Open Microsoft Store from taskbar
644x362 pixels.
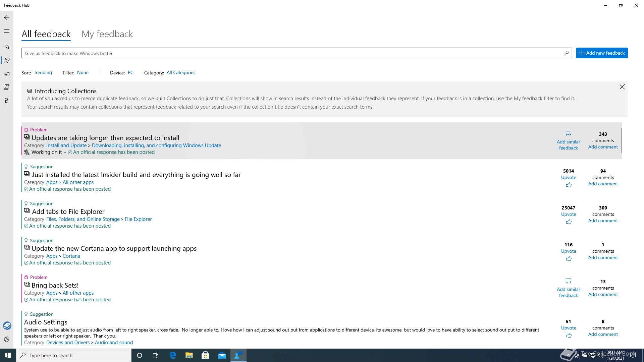[x=206, y=355]
